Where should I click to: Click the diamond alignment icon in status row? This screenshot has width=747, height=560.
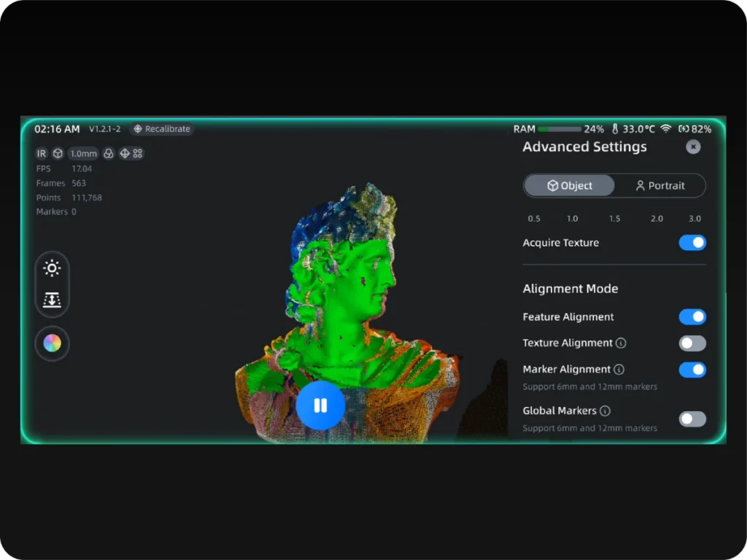(x=125, y=153)
